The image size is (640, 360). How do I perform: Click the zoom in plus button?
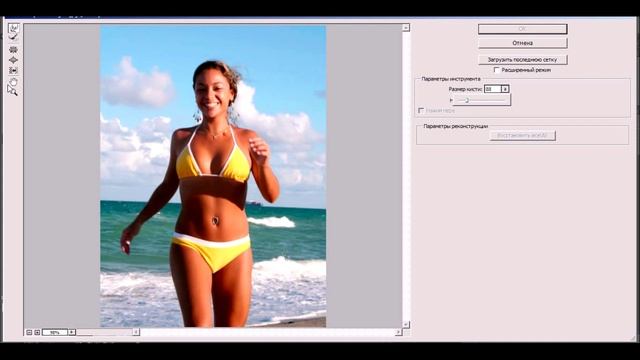[37, 332]
